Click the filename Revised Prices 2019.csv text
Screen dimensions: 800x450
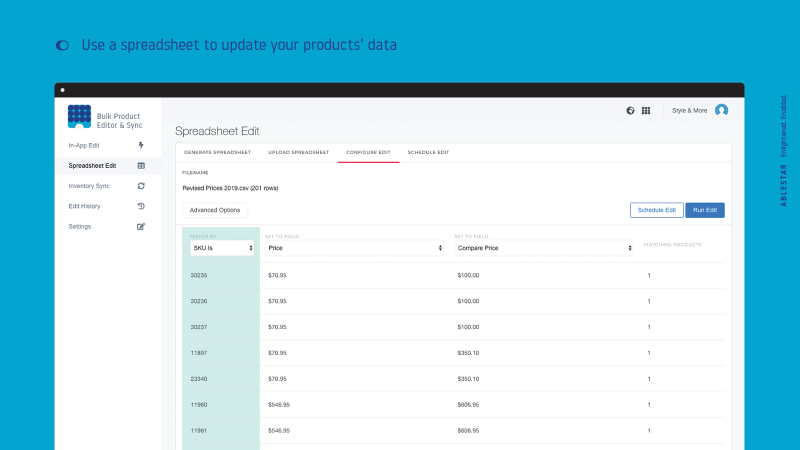point(230,188)
